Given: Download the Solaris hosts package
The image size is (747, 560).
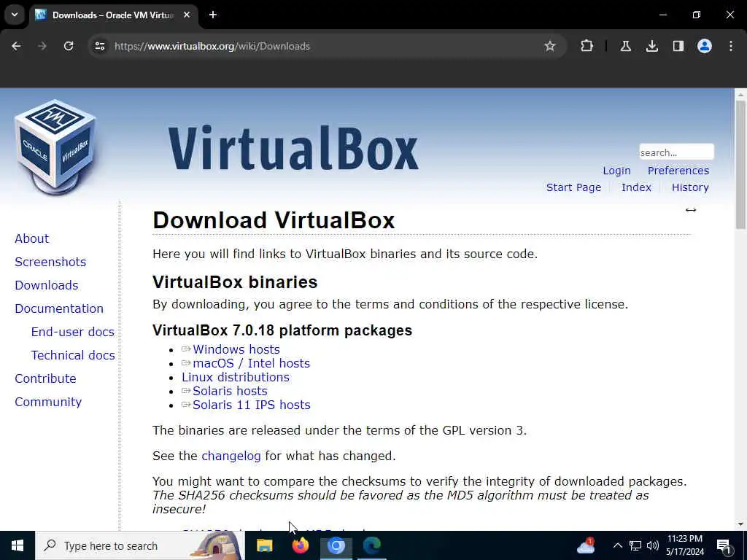Looking at the screenshot, I should pyautogui.click(x=230, y=391).
